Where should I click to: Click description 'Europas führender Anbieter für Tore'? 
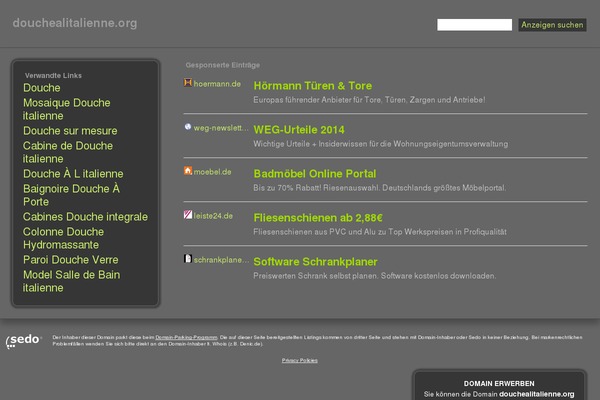click(x=369, y=100)
